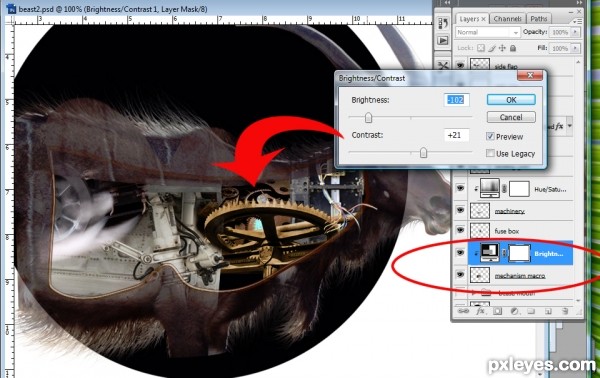This screenshot has height=378, width=600.
Task: Click the mechanism macro layer thumbnail
Action: tap(480, 275)
